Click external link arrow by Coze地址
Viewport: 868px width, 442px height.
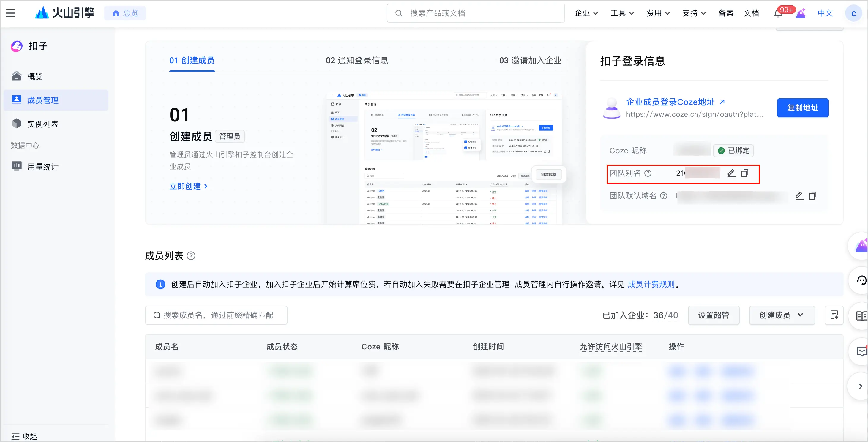722,102
